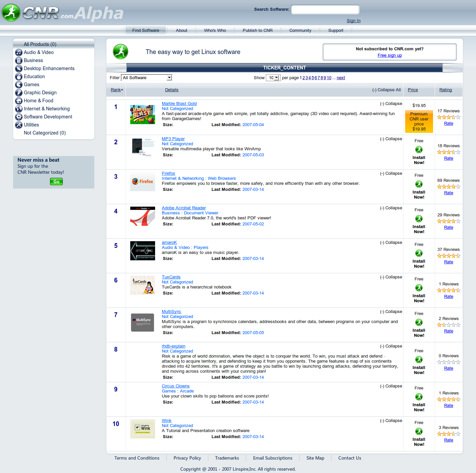Collapse the Adobe Acrobat Reader entry

click(x=391, y=208)
